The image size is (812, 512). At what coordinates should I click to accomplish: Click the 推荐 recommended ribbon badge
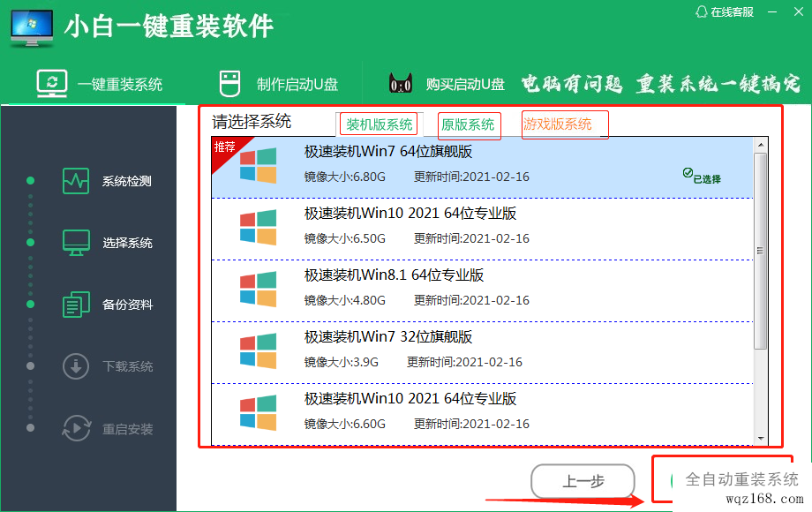click(227, 149)
